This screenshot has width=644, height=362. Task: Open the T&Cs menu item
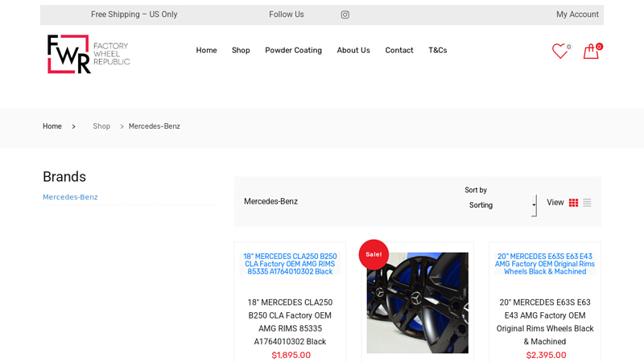437,50
